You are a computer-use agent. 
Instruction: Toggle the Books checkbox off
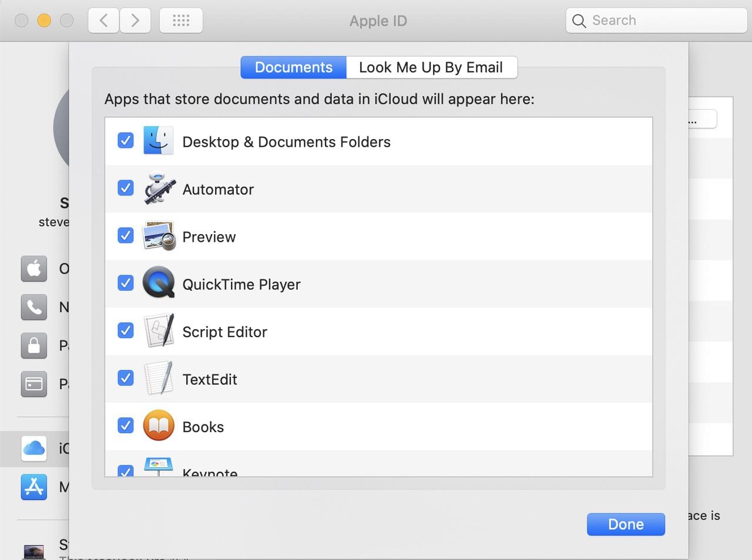pos(126,426)
